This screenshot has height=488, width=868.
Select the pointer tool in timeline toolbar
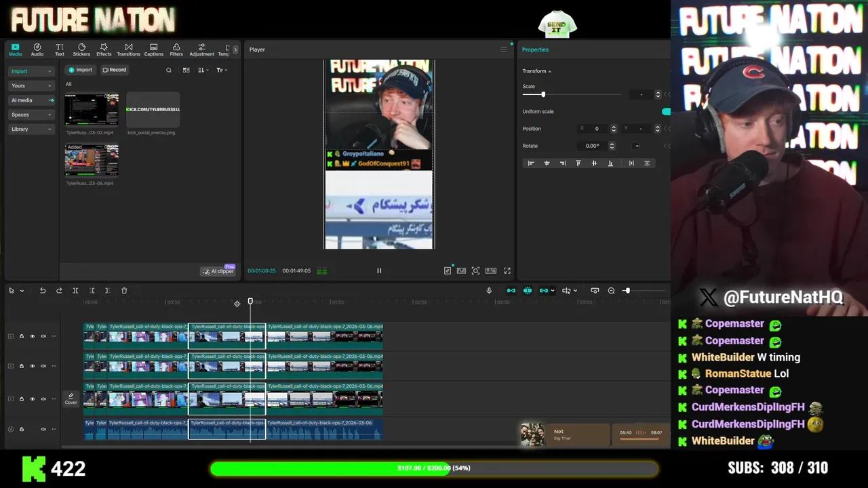11,291
